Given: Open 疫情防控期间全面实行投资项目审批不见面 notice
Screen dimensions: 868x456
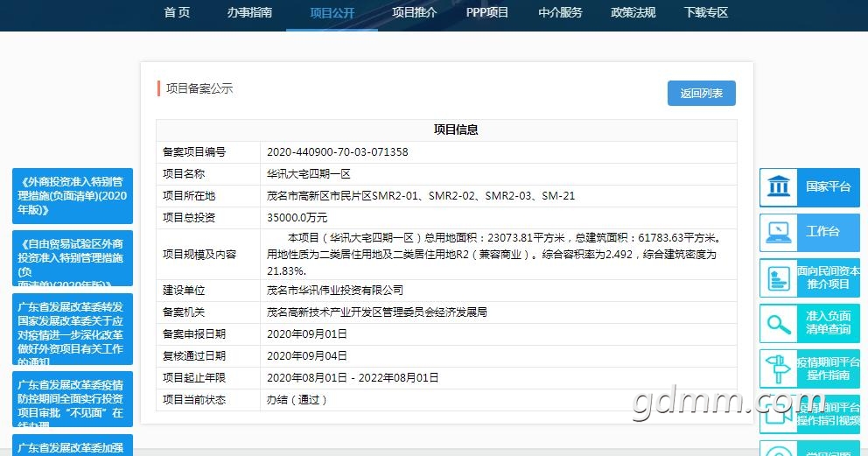Looking at the screenshot, I should click(x=73, y=399).
